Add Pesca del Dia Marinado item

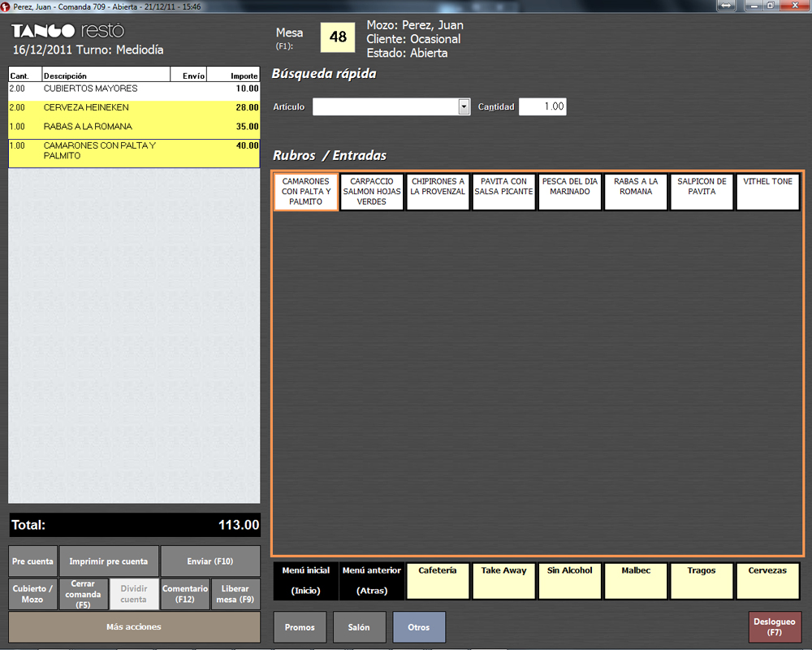(570, 192)
